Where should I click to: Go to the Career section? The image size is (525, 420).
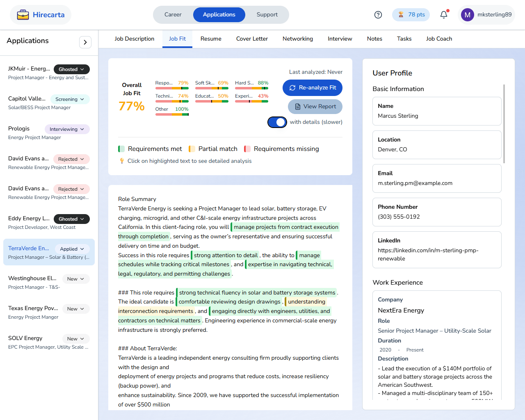[173, 15]
